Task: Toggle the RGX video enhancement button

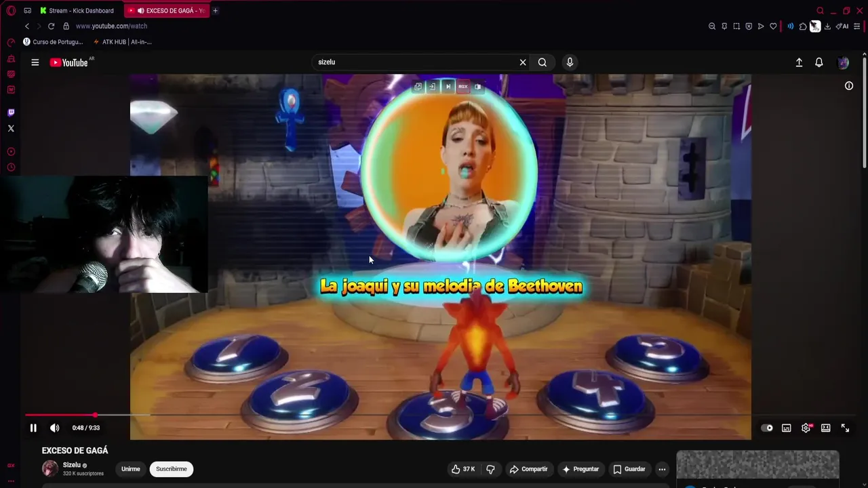Action: (463, 87)
